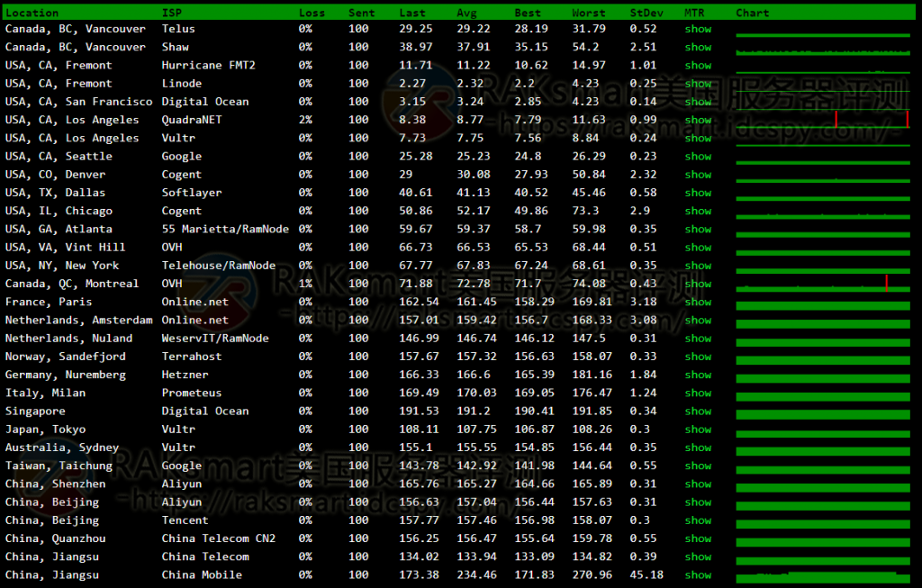Screen dimensions: 922x588
Task: Open show link for Italy, Milan
Action: click(x=698, y=394)
